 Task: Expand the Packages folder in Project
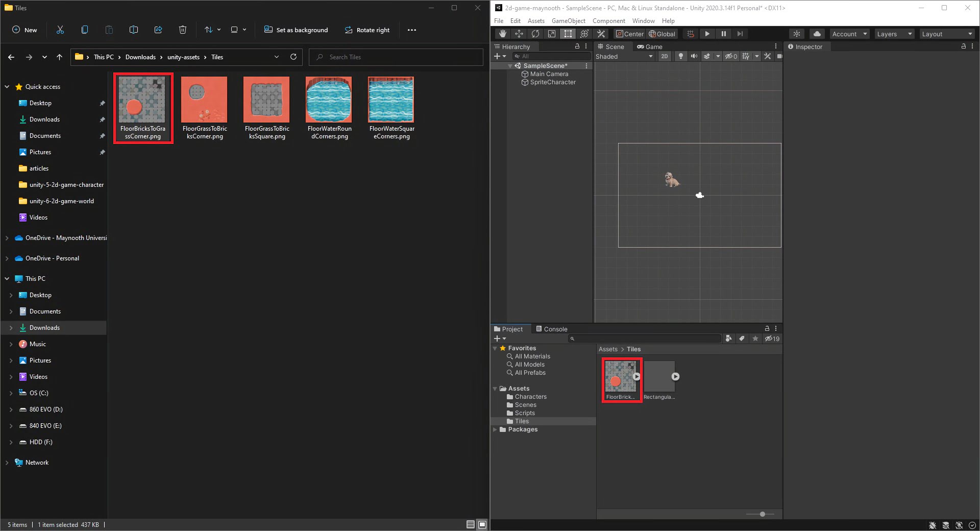pyautogui.click(x=495, y=429)
